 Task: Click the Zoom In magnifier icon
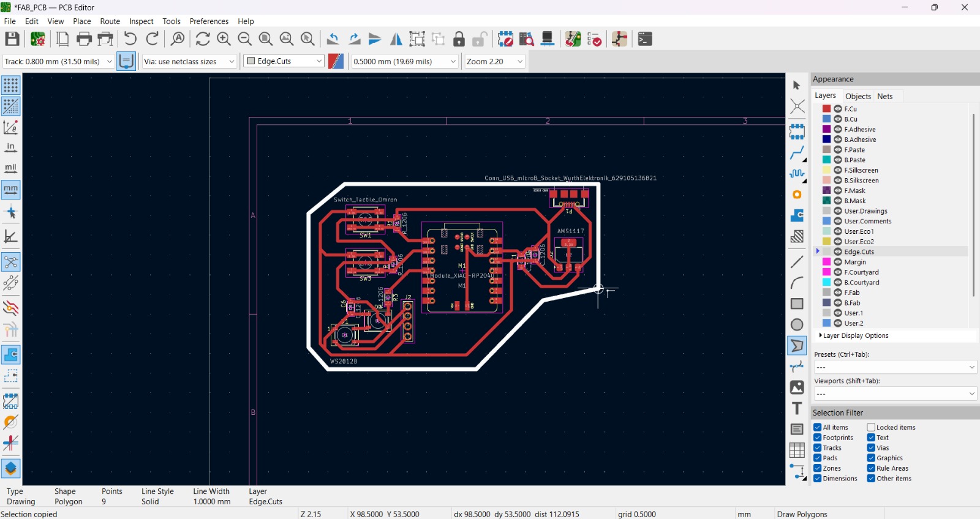pyautogui.click(x=224, y=39)
